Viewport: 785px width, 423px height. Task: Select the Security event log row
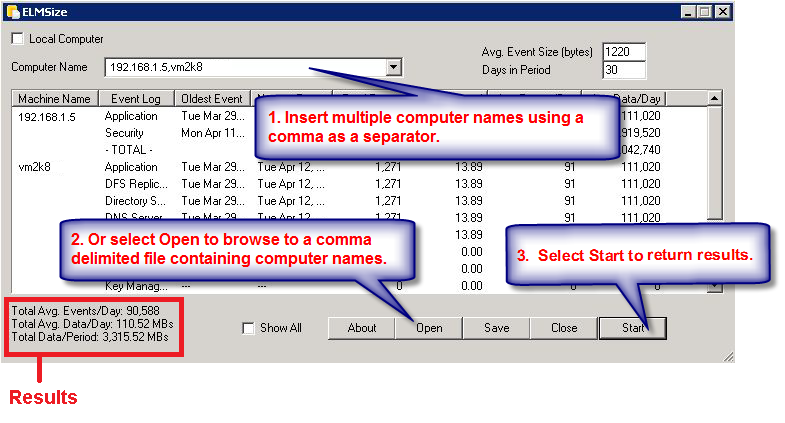point(124,133)
